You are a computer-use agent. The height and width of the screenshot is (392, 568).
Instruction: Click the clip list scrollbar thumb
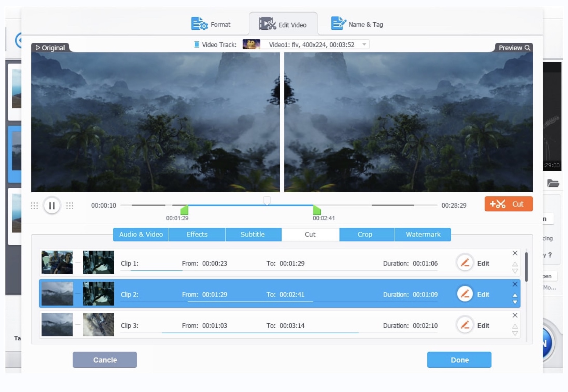click(x=526, y=267)
